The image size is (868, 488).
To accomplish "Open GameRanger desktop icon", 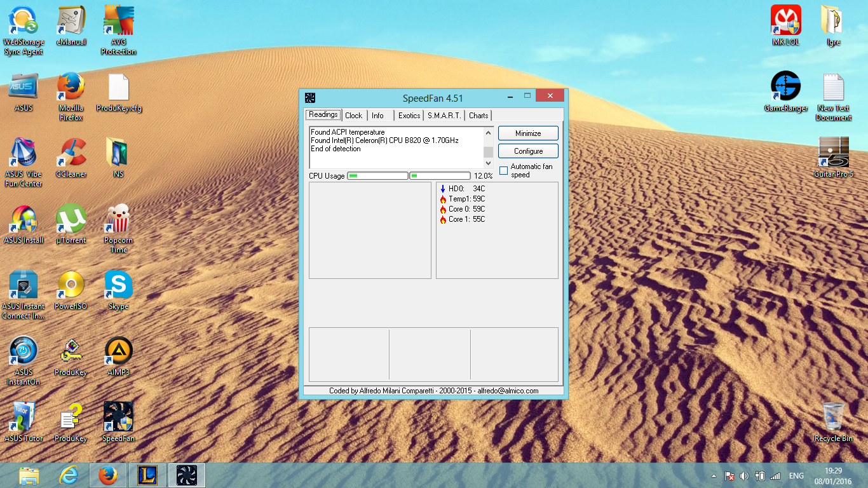I will [x=785, y=88].
